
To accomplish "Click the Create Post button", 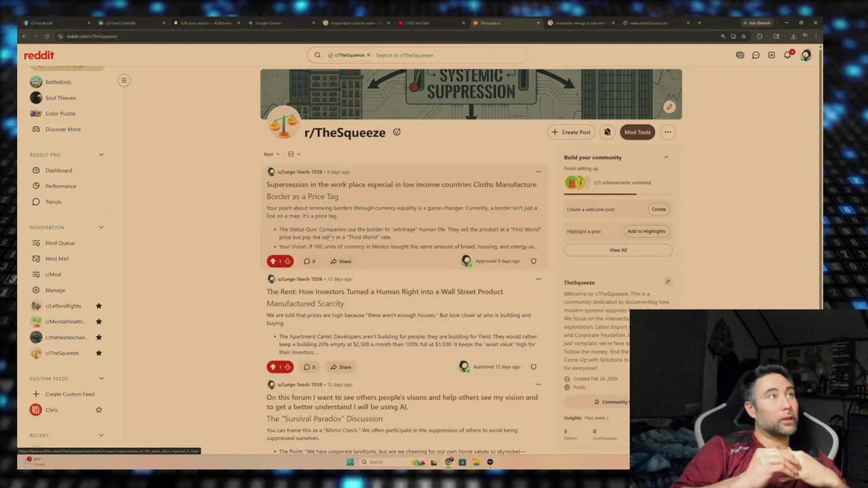I will pos(571,132).
